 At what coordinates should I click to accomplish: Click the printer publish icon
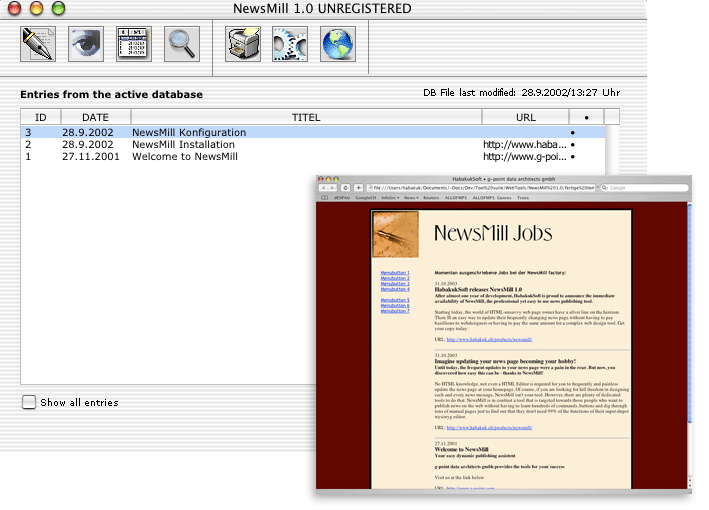(243, 44)
